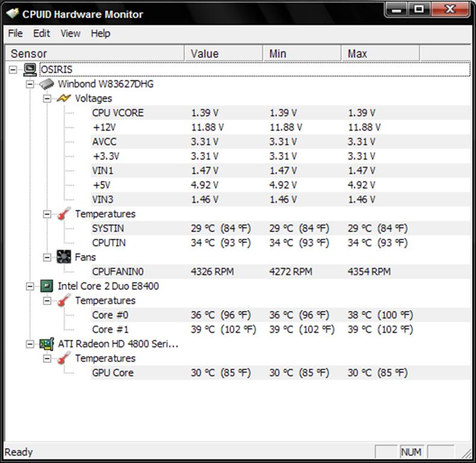Collapse the Intel Core 2 Duo E8400 node
Image resolution: width=476 pixels, height=463 pixels.
(30, 286)
